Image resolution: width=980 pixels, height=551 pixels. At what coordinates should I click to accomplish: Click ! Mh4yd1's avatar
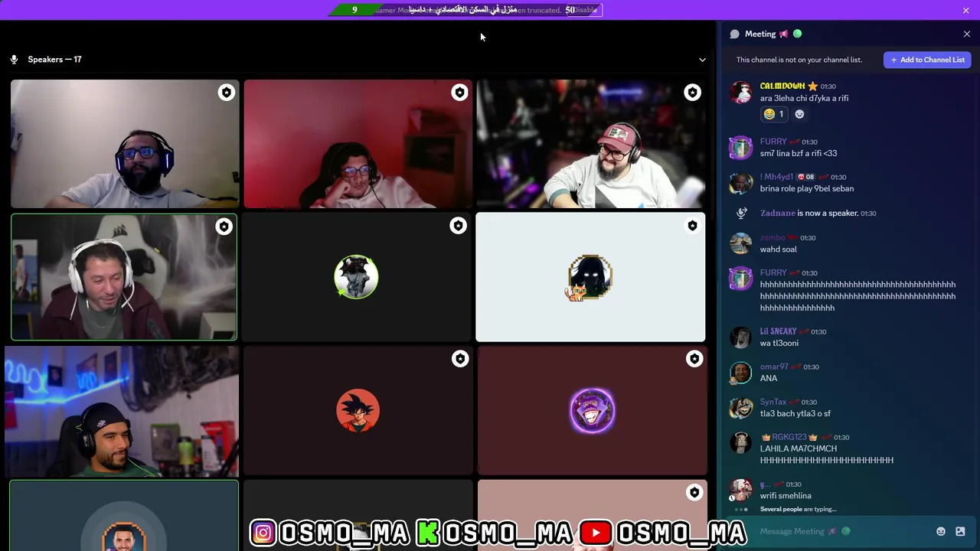[740, 183]
